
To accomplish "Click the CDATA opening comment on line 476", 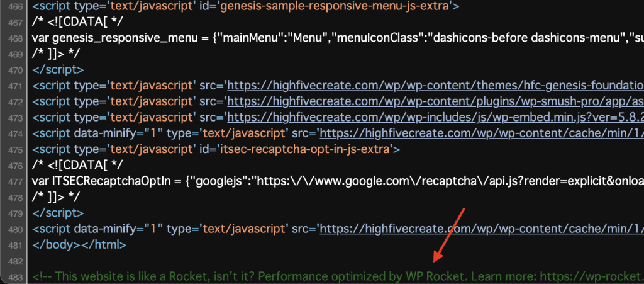I will pyautogui.click(x=77, y=165).
